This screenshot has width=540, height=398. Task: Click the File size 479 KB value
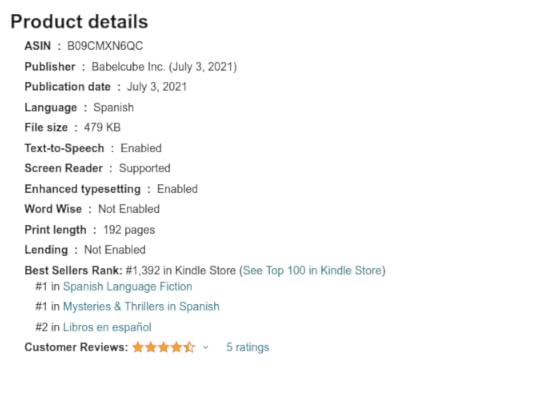[102, 127]
